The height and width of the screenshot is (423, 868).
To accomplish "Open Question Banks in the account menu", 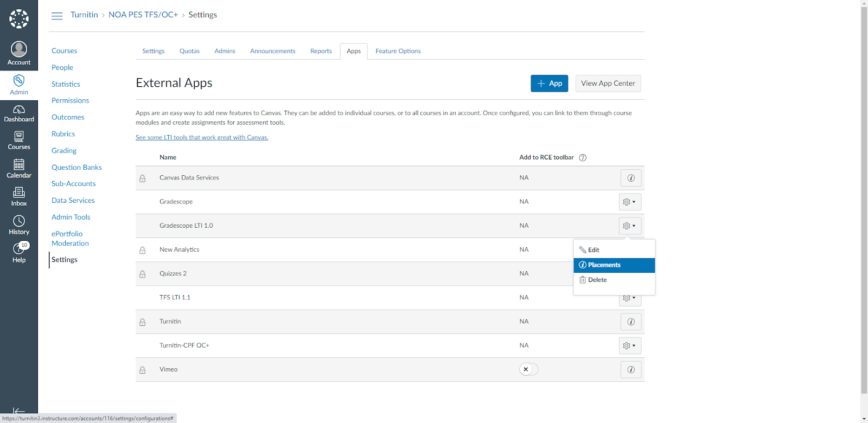I will coord(76,168).
